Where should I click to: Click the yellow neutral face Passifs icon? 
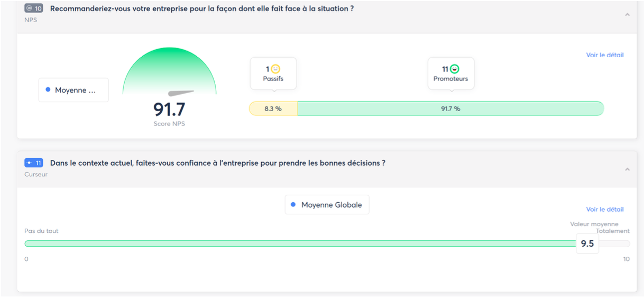[275, 69]
